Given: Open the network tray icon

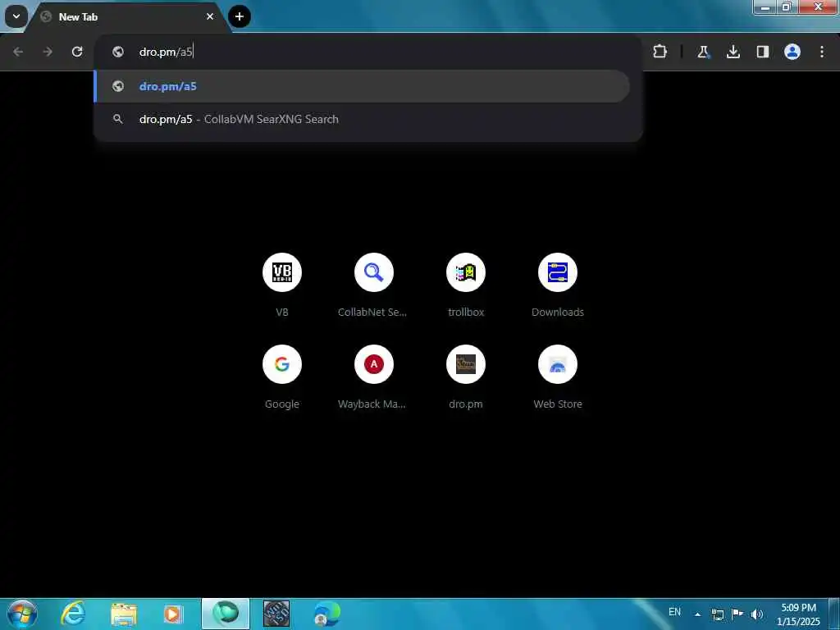Looking at the screenshot, I should tap(718, 614).
